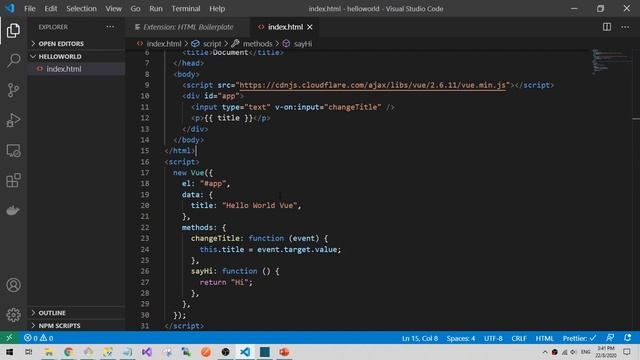The image size is (640, 360).
Task: Click ENG language indicator in tray
Action: (586, 352)
